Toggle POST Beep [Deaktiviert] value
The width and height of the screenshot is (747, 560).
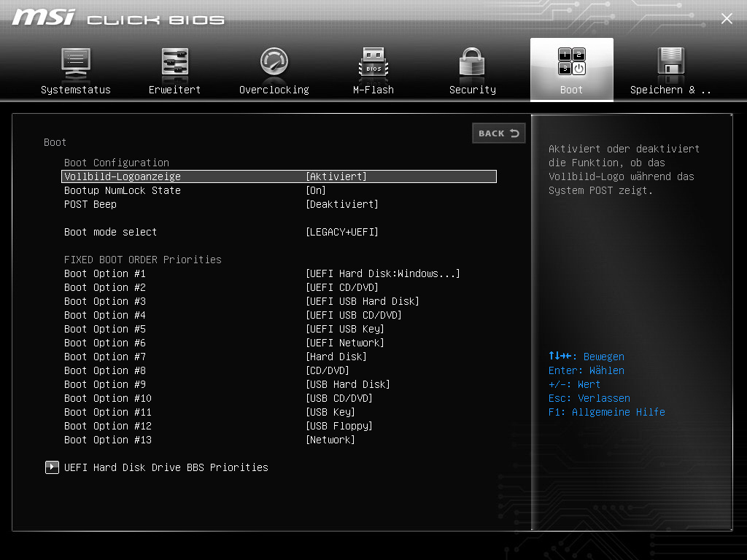342,204
